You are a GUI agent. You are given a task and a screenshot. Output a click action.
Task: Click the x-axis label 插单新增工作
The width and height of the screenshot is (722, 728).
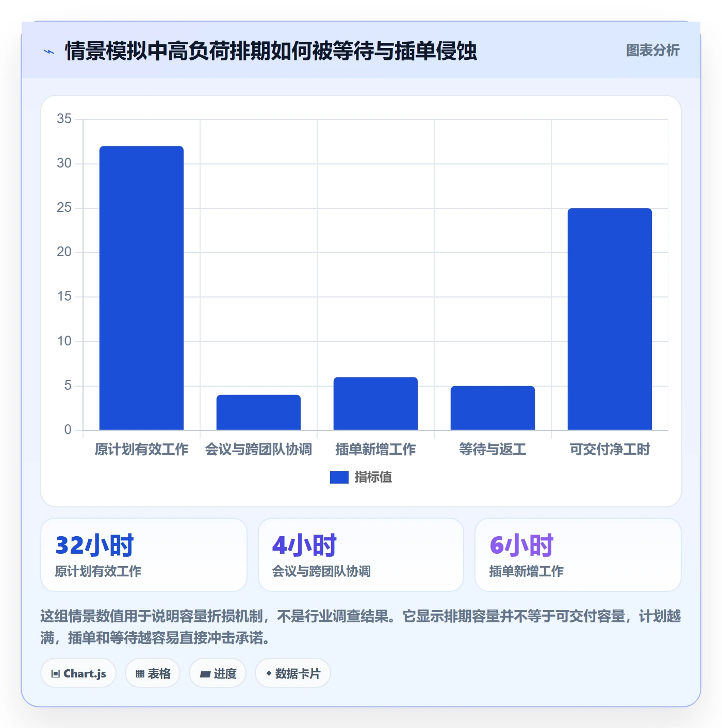[x=375, y=450]
